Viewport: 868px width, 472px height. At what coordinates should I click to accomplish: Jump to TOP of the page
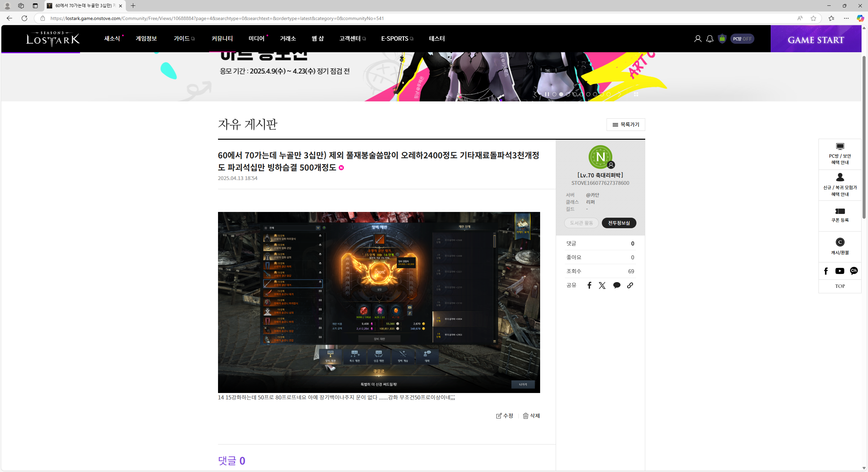(840, 286)
